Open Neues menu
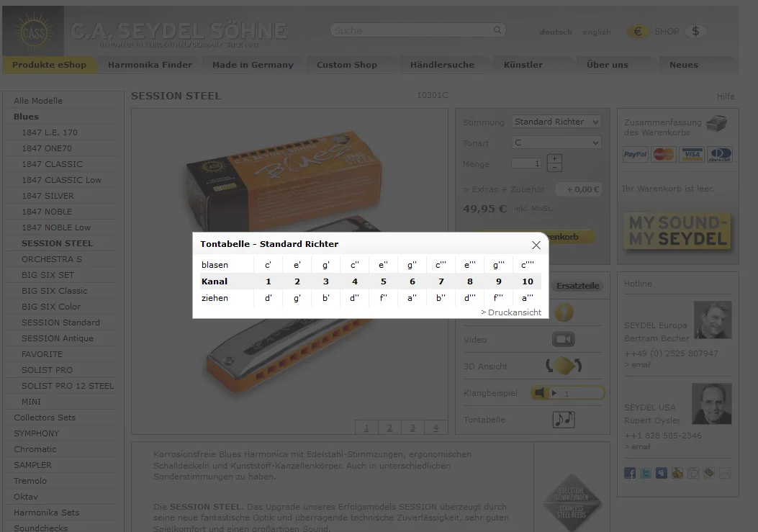 pyautogui.click(x=684, y=65)
